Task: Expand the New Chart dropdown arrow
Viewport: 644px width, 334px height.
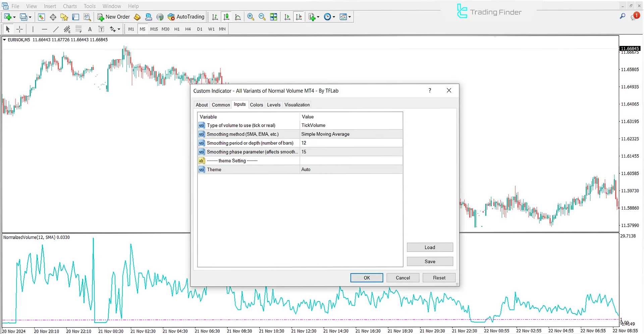Action: [317, 17]
